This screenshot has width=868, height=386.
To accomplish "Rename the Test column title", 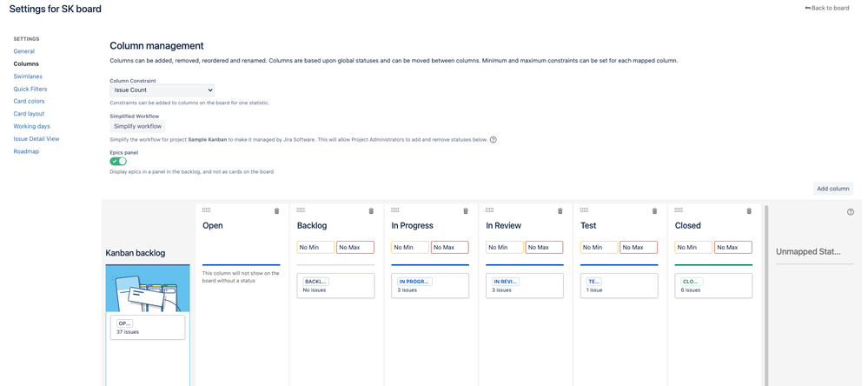I will click(x=588, y=225).
